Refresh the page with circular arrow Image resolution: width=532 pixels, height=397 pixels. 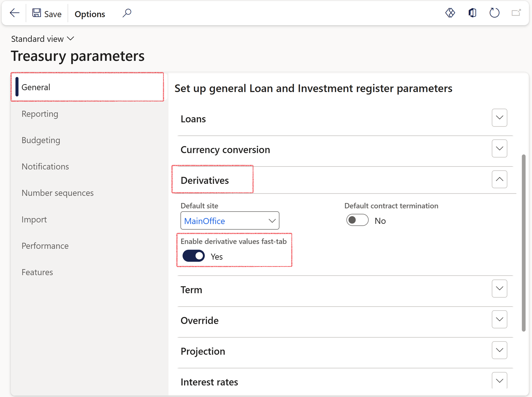tap(494, 13)
